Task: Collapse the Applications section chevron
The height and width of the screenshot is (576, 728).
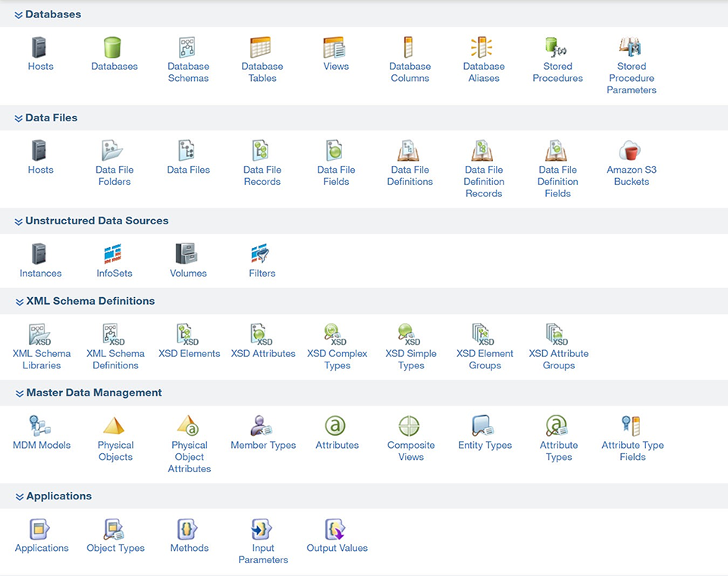Action: coord(20,497)
